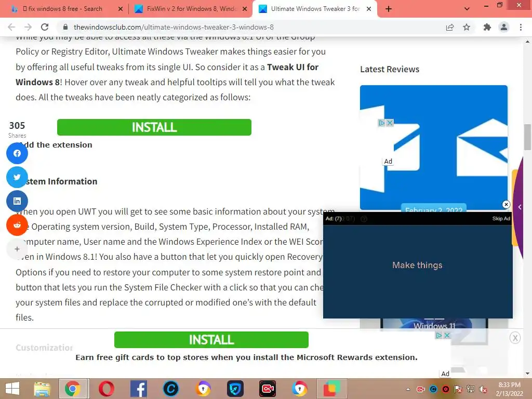Click the scrollbar down arrow
Screen dimensions: 532x399
point(528,374)
